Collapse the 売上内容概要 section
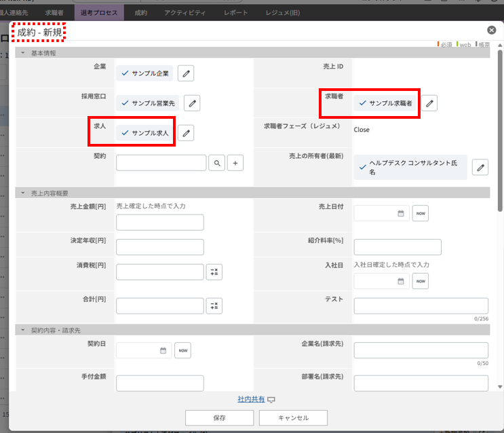 (x=22, y=193)
